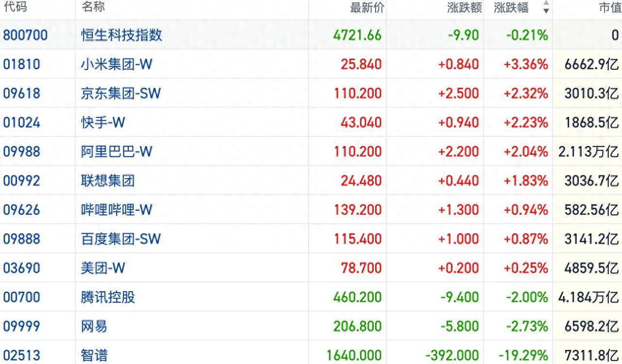
Task: Select stock code 00700
Action: point(22,297)
